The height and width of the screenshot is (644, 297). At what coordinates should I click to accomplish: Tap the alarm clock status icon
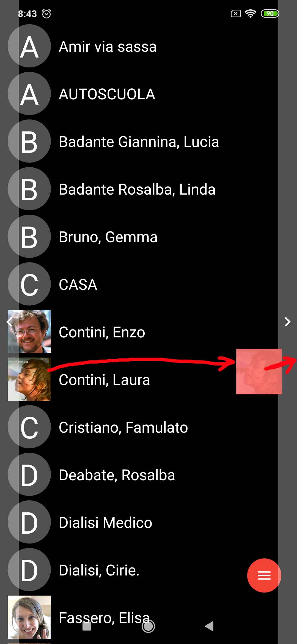[x=46, y=13]
